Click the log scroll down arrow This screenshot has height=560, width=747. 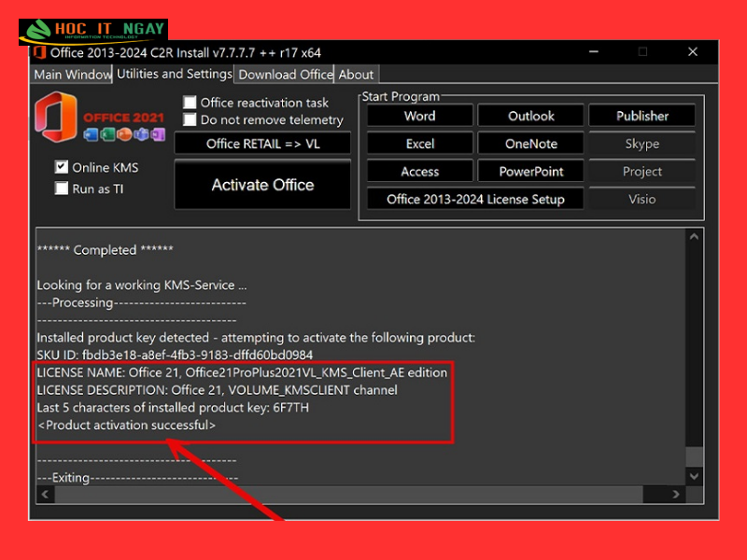point(694,476)
